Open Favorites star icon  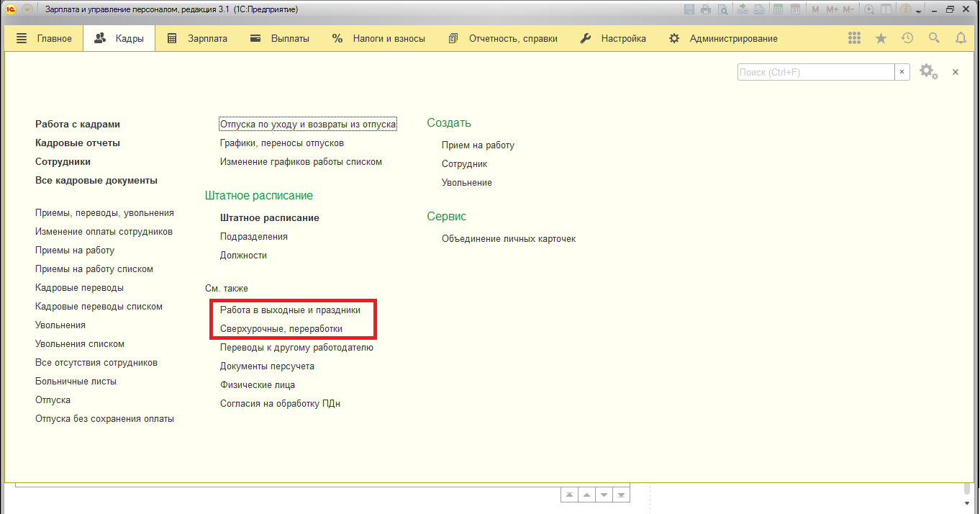[x=881, y=38]
